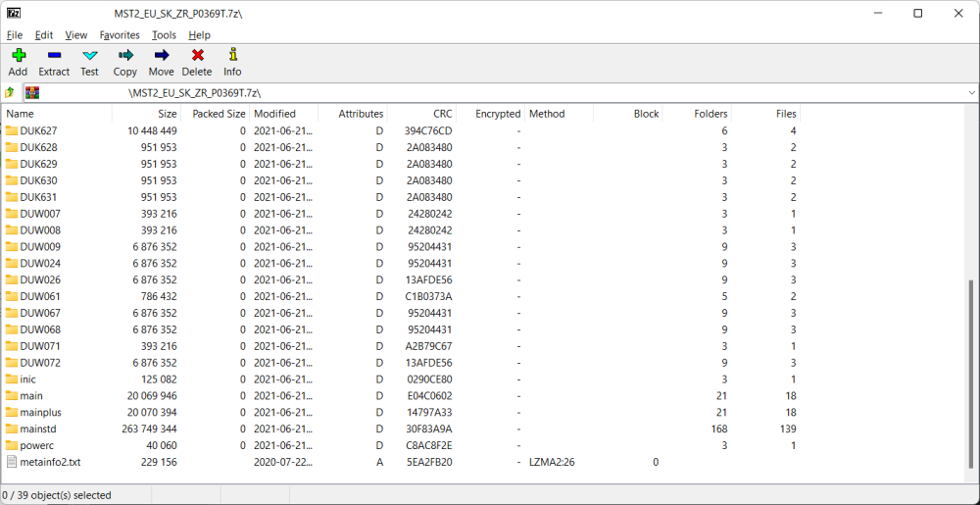The image size is (980, 505).
Task: Select the DUW024 folder icon
Action: (12, 263)
